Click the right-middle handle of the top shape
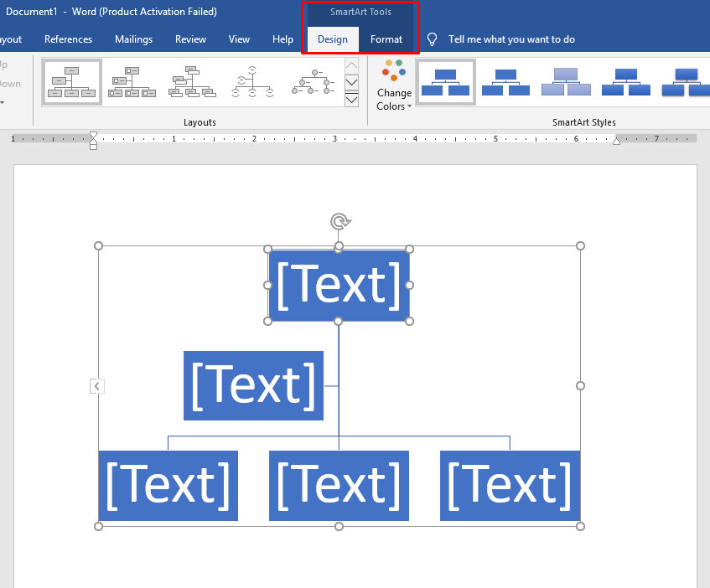The height and width of the screenshot is (588, 710). click(x=409, y=286)
